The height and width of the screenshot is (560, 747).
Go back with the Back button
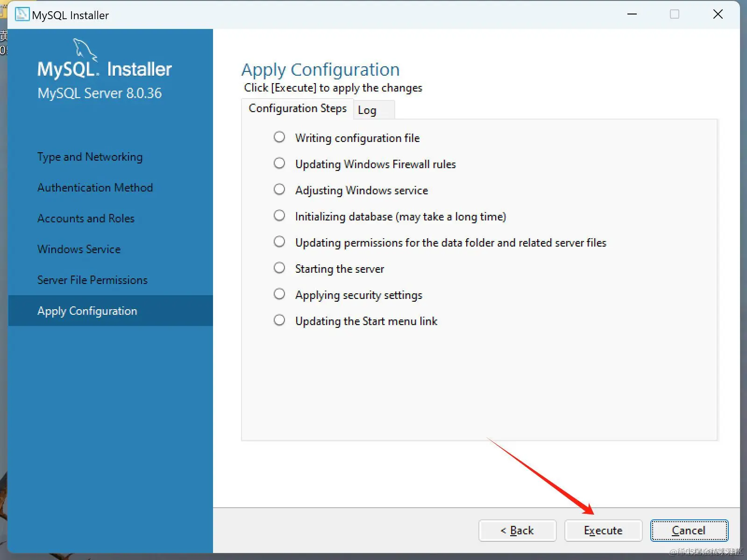tap(517, 531)
